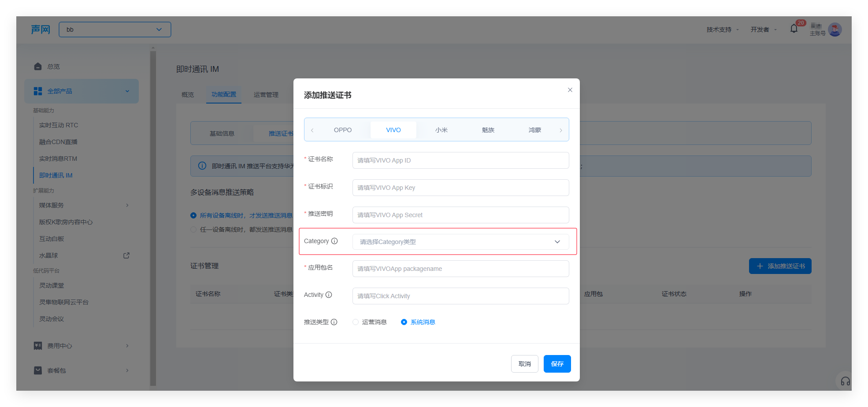The width and height of the screenshot is (868, 407).
Task: Click the notification bell icon
Action: tap(794, 29)
